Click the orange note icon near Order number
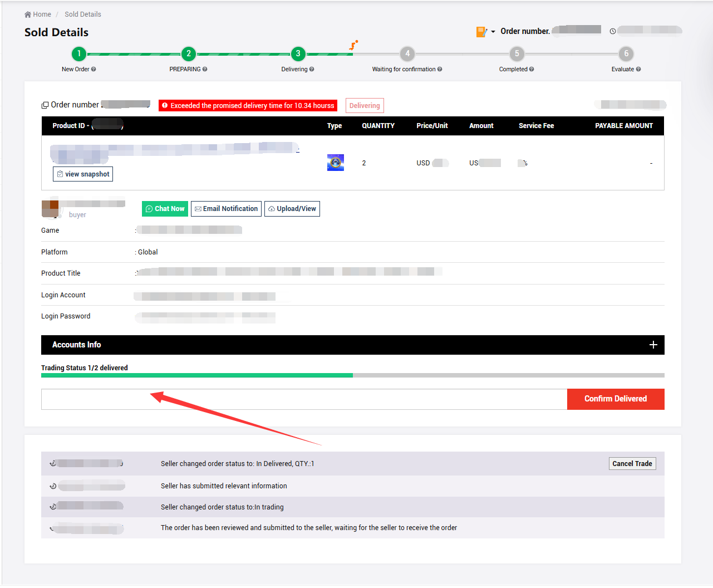The width and height of the screenshot is (713, 588). (481, 32)
